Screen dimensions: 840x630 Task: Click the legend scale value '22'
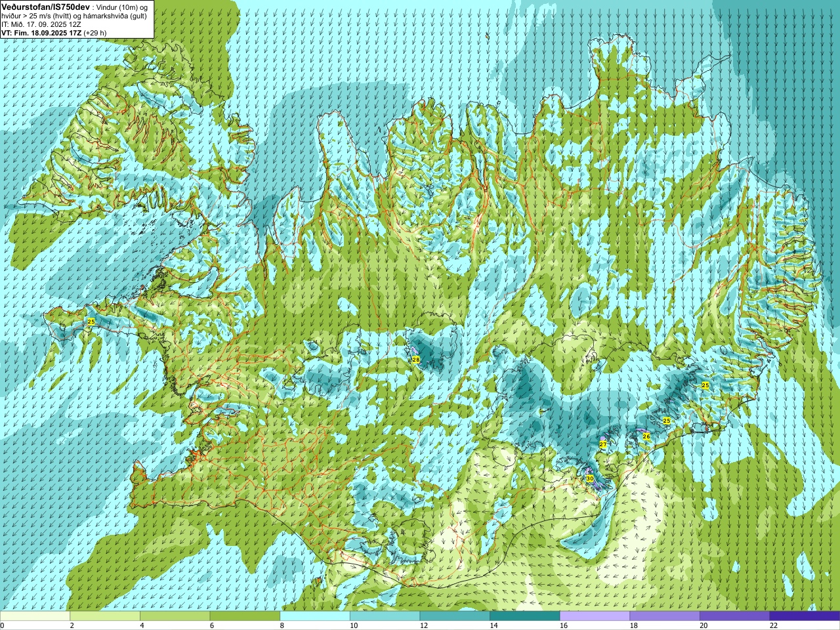click(x=774, y=625)
